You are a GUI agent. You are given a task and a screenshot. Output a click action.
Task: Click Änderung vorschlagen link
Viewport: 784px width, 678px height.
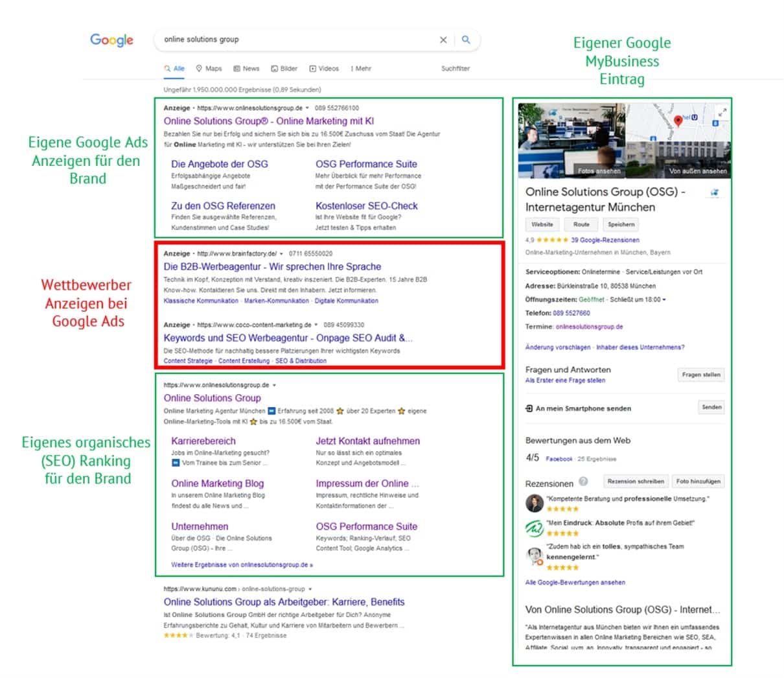click(558, 347)
